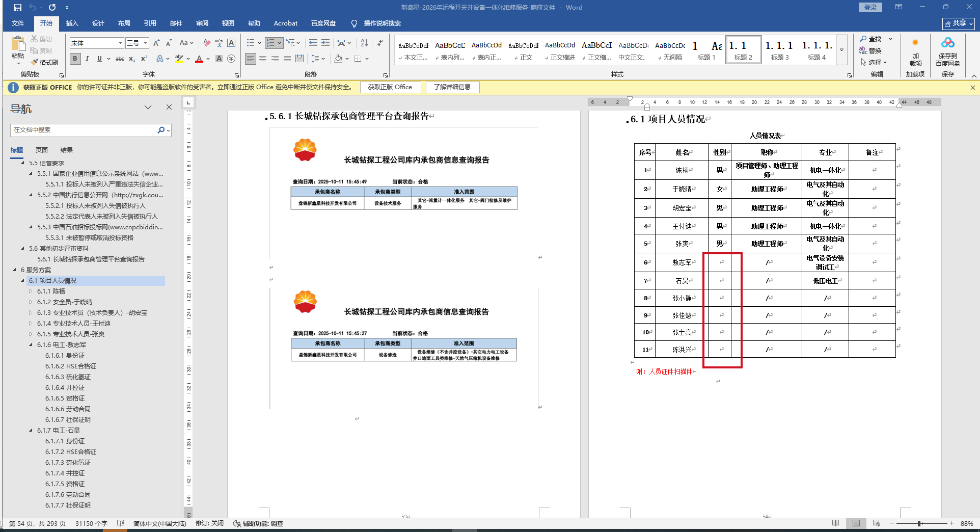
Task: Toggle superscript formatting
Action: (144, 59)
